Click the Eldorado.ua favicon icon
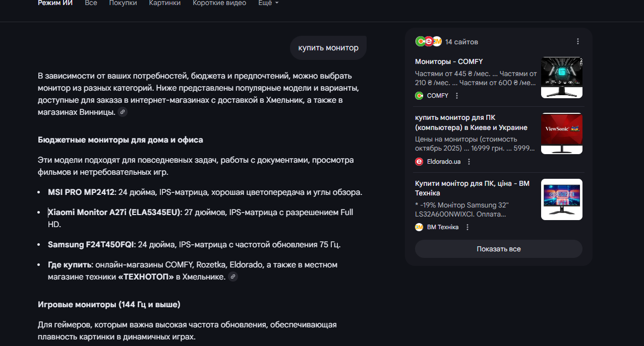The image size is (644, 346). click(419, 162)
